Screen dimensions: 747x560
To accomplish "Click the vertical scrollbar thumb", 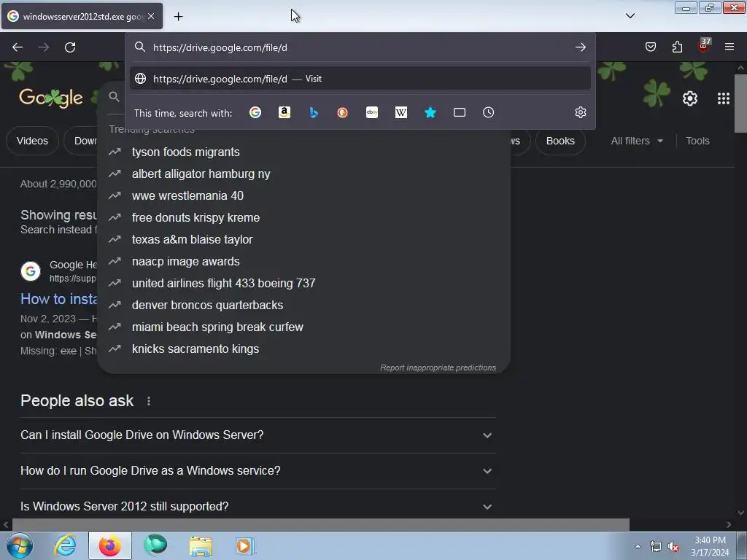I will coord(740,104).
